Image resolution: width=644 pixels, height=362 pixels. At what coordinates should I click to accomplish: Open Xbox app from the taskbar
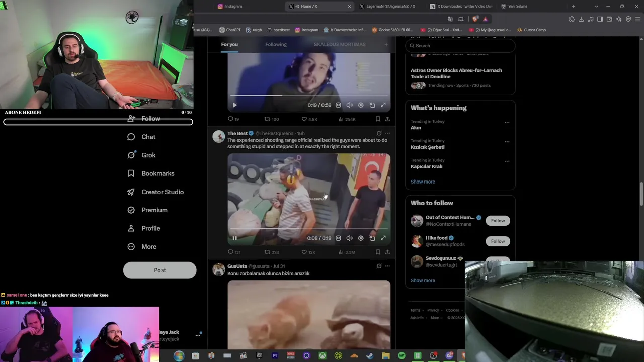point(323,356)
